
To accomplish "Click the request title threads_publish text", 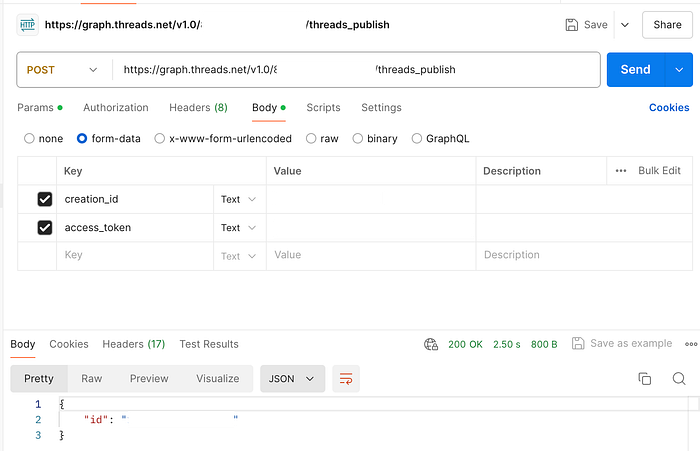I will (x=348, y=25).
